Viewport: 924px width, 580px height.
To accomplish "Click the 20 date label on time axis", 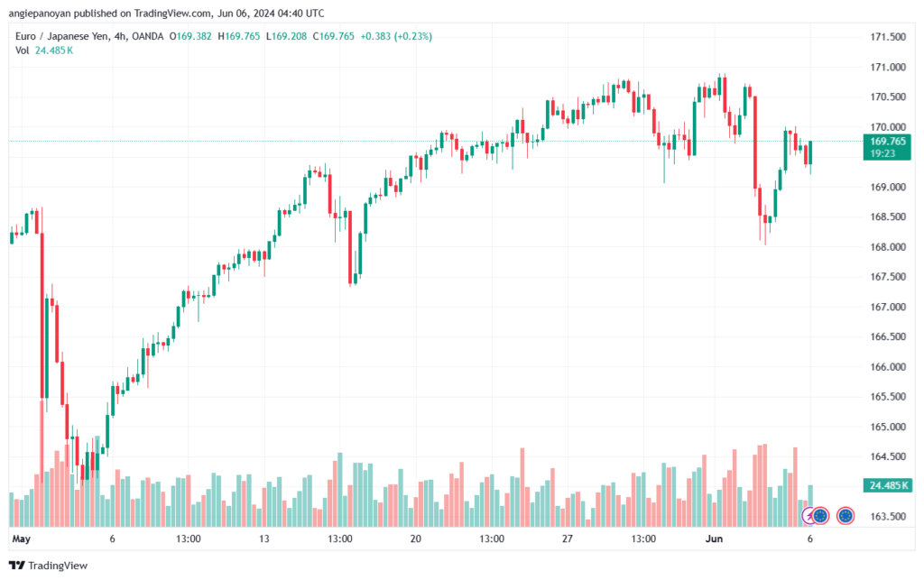I will click(x=416, y=539).
